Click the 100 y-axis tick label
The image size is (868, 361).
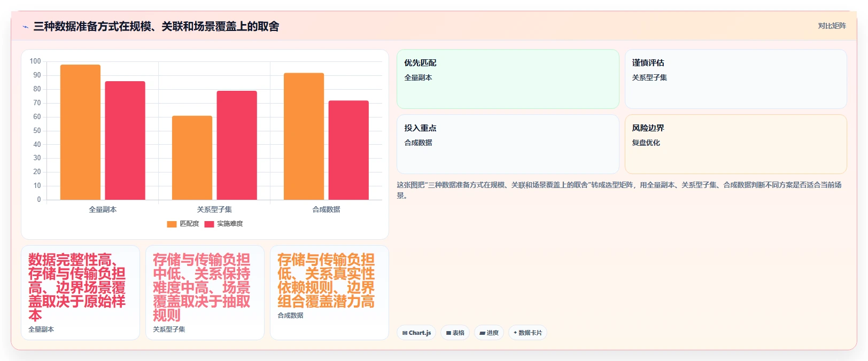[35, 61]
